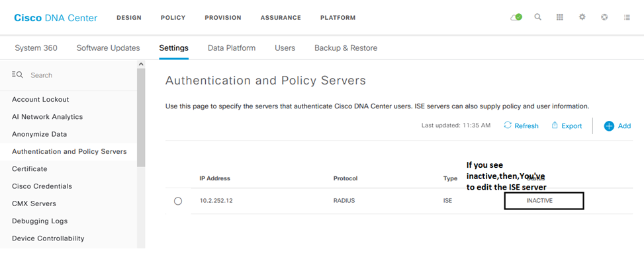Viewport: 644px width, 253px height.
Task: Click the 10.2.252.12 IP address cell
Action: tap(216, 201)
